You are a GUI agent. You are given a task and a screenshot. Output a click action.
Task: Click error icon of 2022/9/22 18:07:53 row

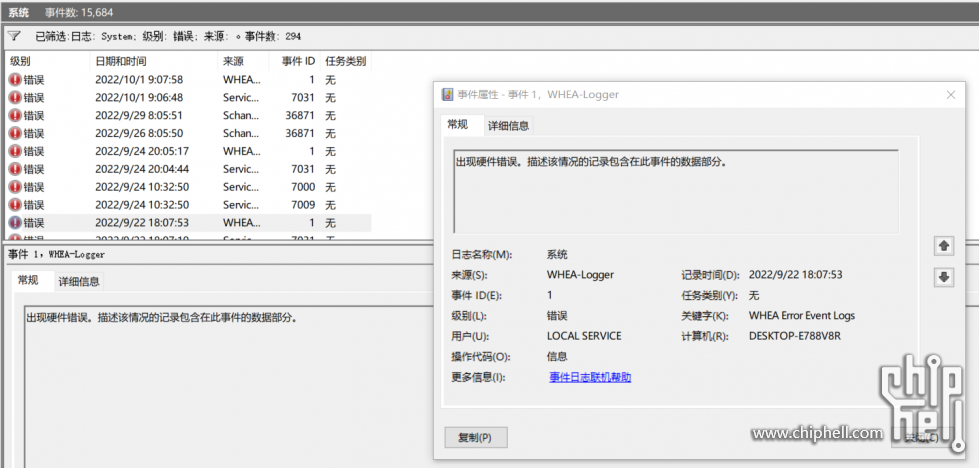[x=15, y=223]
